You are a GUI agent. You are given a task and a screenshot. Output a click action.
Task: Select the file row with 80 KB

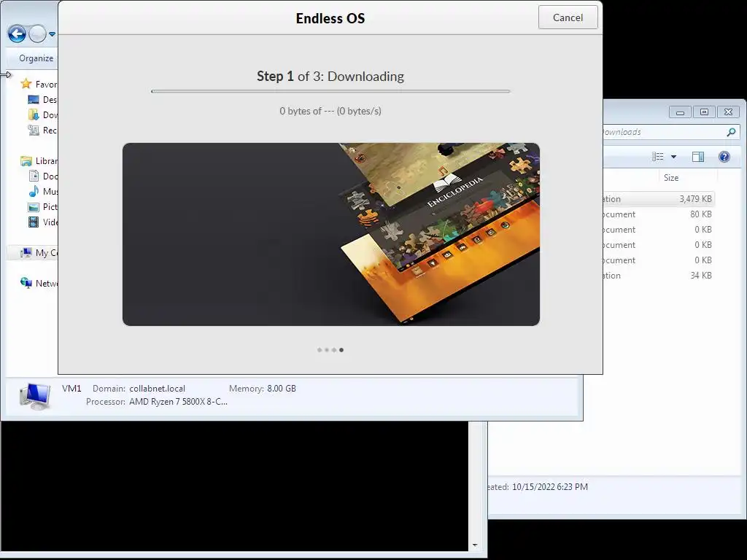click(659, 214)
